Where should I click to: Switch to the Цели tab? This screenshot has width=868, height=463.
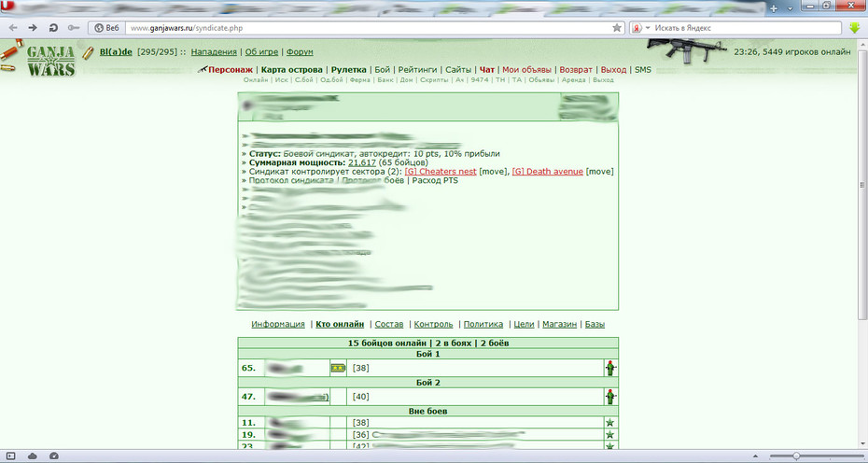click(x=524, y=324)
